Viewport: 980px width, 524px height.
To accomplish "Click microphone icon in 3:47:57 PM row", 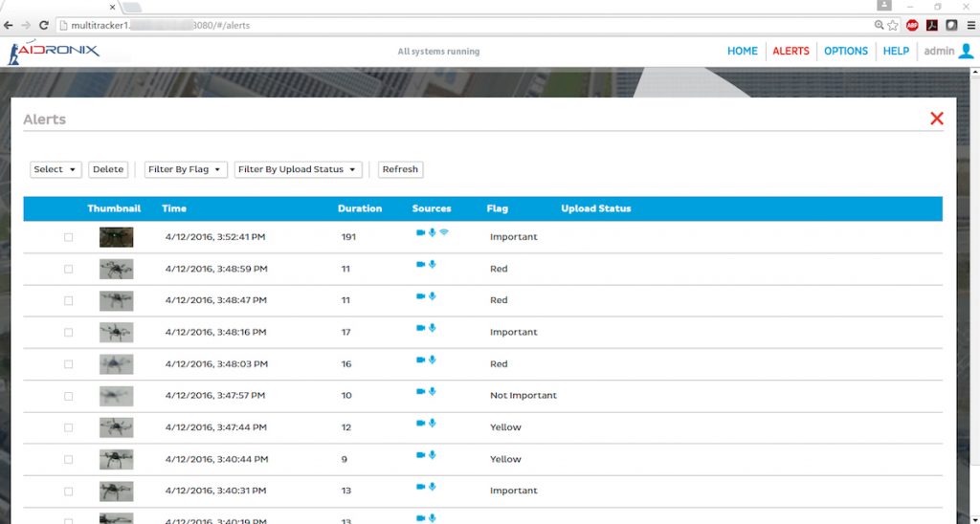I will click(x=432, y=392).
